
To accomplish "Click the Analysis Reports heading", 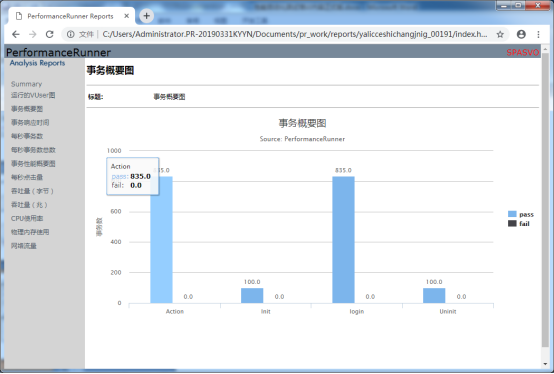I will click(37, 63).
